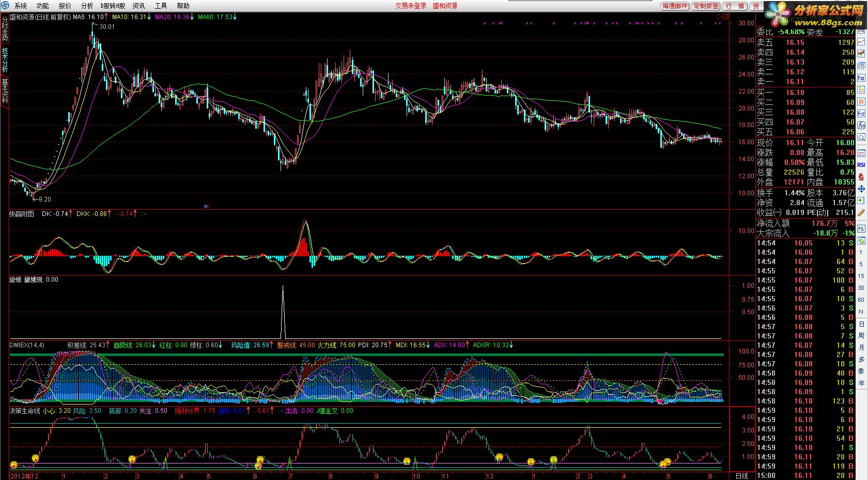Image resolution: width=868 pixels, height=480 pixels.
Task: Select the 30-minute period
Action: pos(861,288)
